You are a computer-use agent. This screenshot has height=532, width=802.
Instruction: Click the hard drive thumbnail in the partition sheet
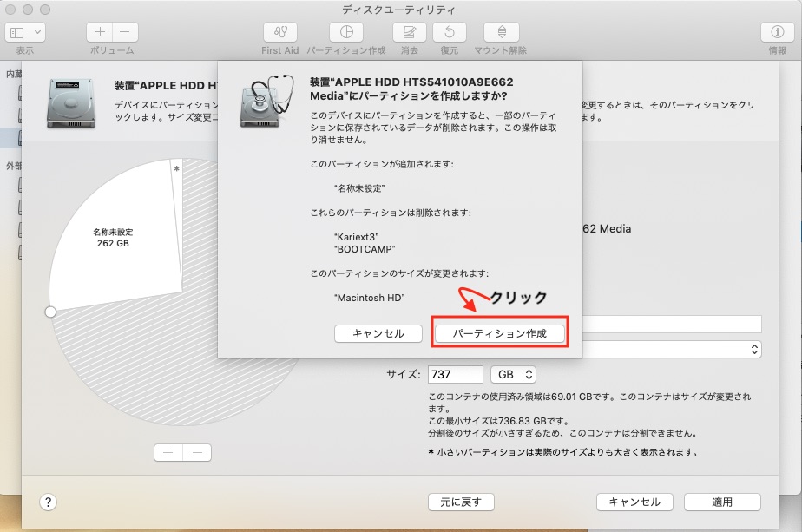point(71,102)
